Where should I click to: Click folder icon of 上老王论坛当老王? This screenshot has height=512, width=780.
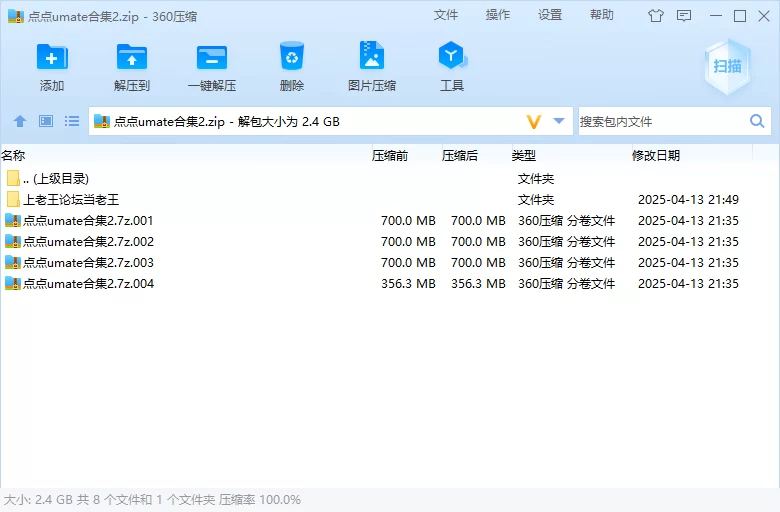[13, 200]
